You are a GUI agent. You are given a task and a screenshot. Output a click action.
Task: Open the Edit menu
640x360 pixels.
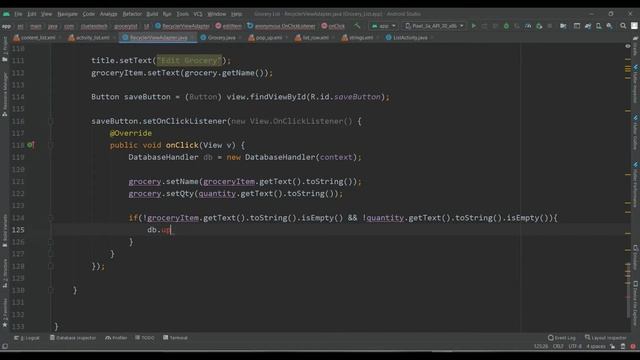[x=32, y=14]
